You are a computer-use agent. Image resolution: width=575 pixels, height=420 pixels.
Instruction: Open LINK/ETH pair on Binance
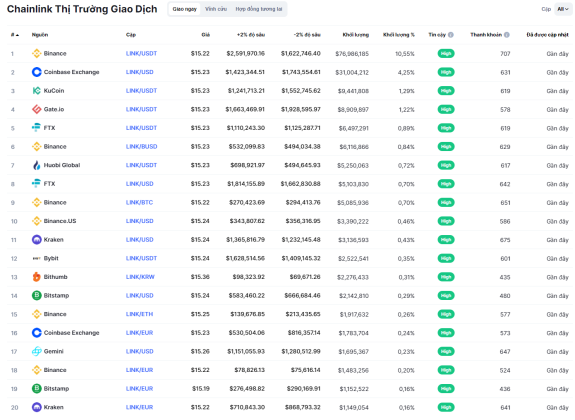click(x=139, y=314)
